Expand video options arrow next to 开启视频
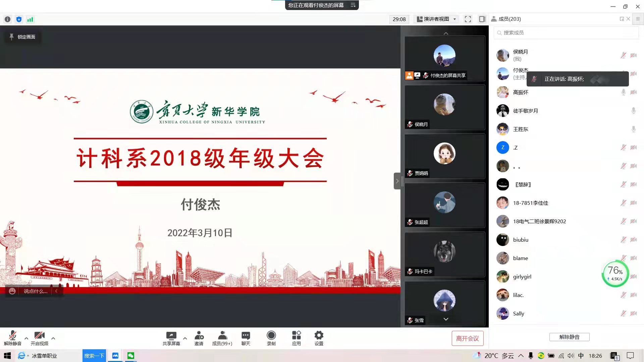Image resolution: width=644 pixels, height=362 pixels. 53,338
